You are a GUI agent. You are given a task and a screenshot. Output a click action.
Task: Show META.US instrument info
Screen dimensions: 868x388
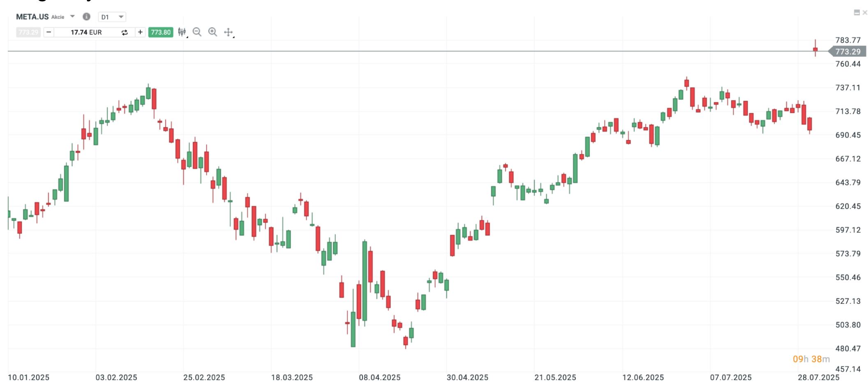click(x=86, y=17)
